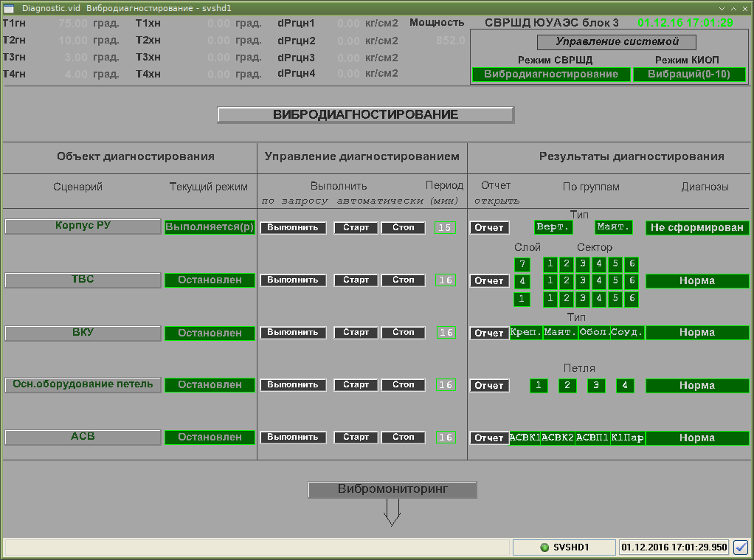The height and width of the screenshot is (560, 754).
Task: Click the down arrow below Вибромониторинг
Action: pos(392,512)
